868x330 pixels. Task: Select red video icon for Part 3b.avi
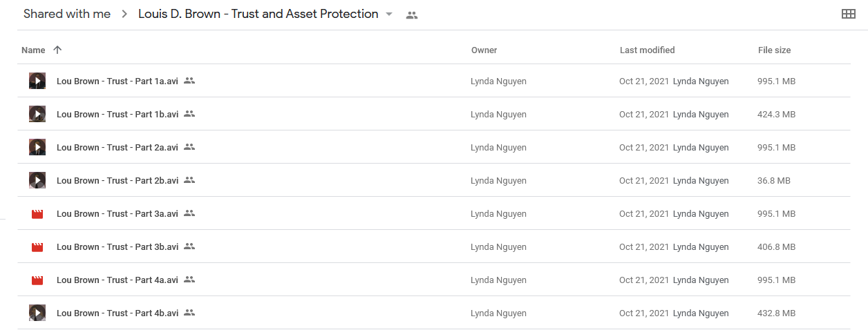click(37, 247)
